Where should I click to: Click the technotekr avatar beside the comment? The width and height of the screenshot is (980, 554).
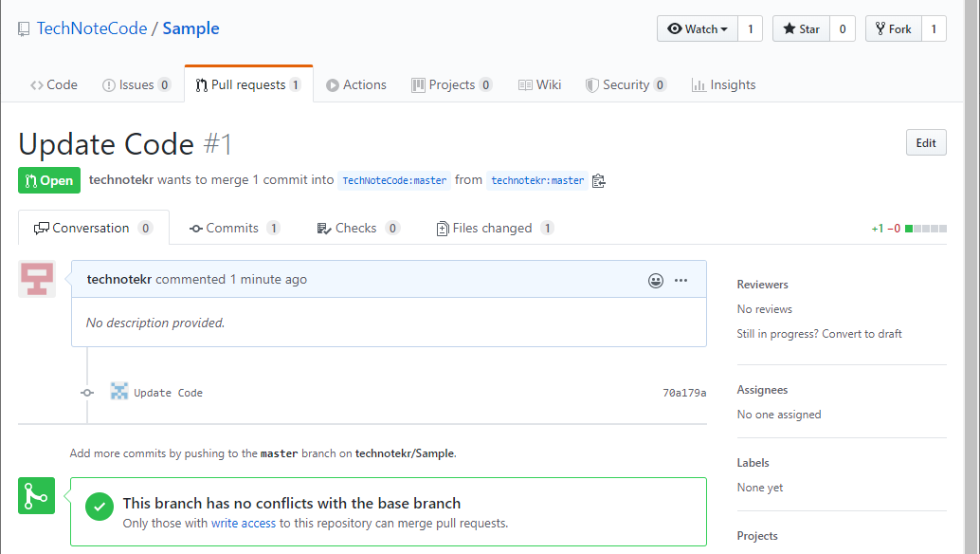tap(37, 279)
